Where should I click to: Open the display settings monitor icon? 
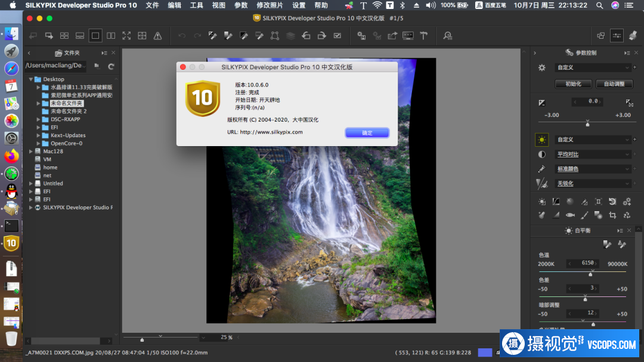(408, 36)
